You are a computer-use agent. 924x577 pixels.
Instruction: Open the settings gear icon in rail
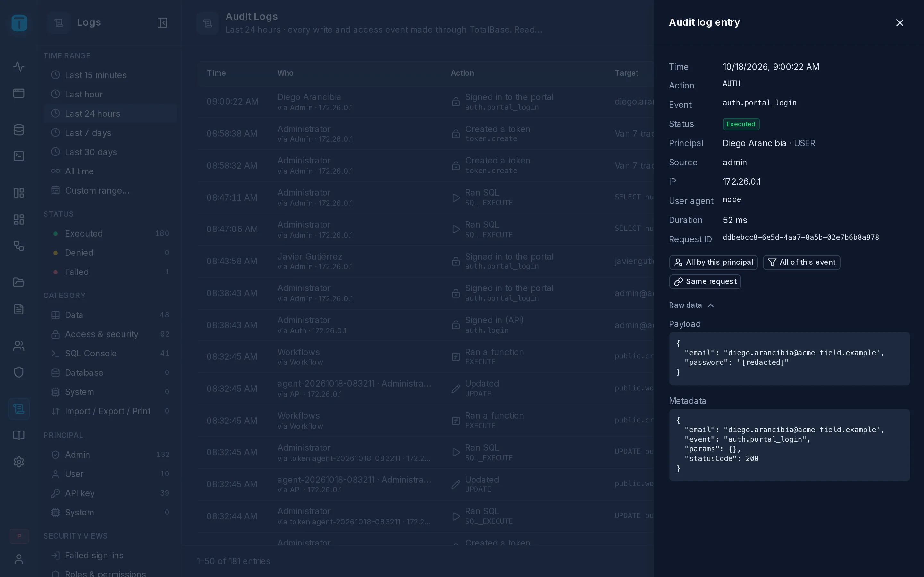[19, 462]
